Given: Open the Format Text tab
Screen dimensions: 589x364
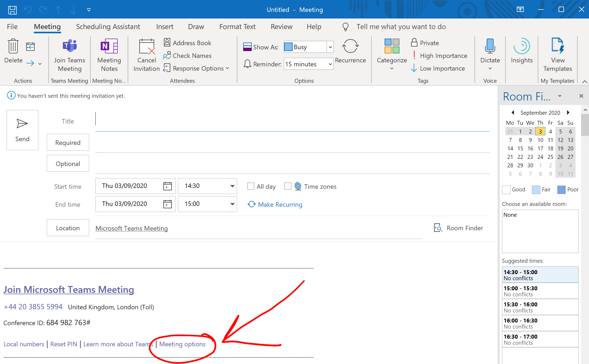Looking at the screenshot, I should tap(237, 27).
